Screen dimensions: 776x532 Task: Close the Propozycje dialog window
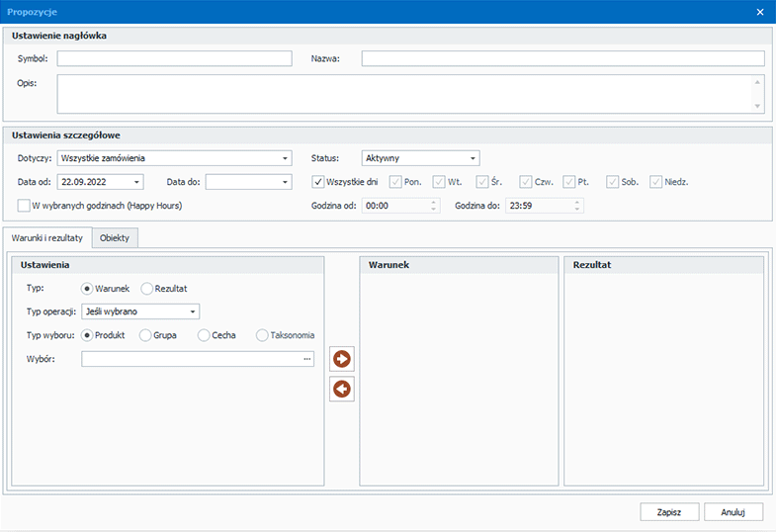click(x=760, y=12)
